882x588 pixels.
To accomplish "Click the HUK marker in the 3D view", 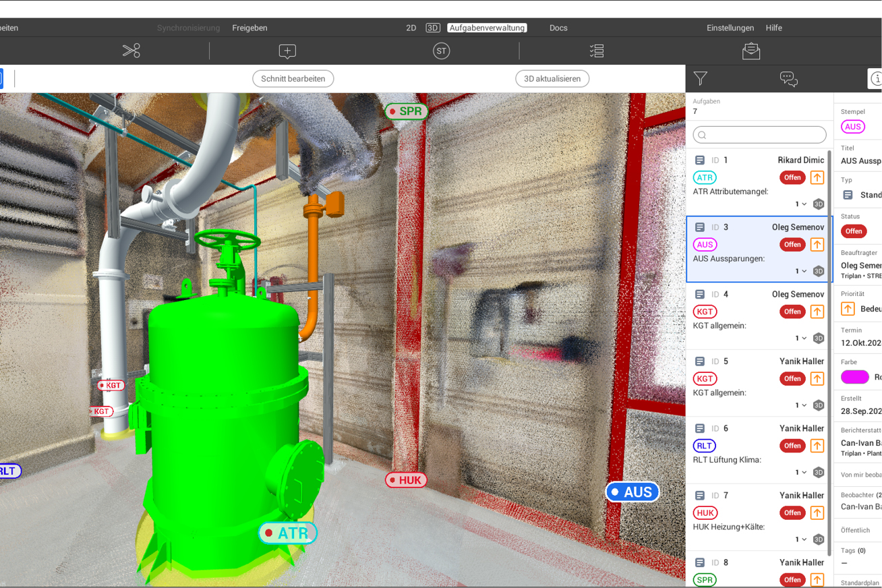I will point(406,480).
